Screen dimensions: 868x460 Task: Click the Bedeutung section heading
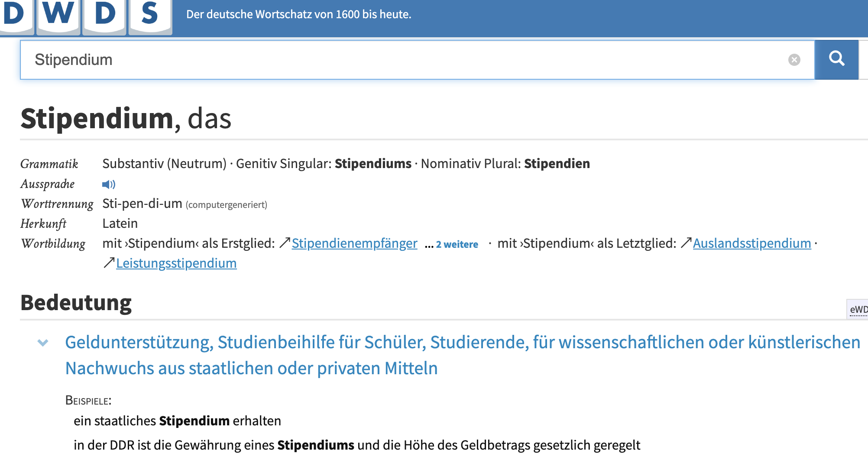pyautogui.click(x=76, y=303)
